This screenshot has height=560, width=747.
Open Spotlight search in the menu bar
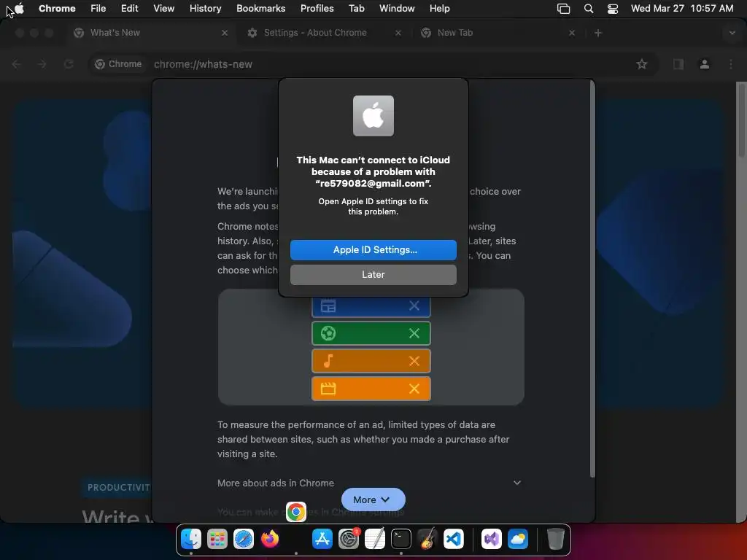pyautogui.click(x=589, y=9)
